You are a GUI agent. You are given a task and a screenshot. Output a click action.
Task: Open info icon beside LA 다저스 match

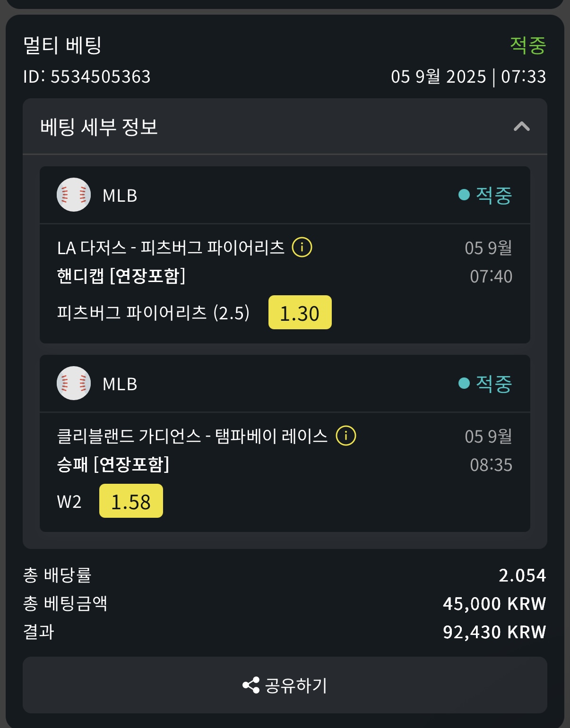(302, 247)
